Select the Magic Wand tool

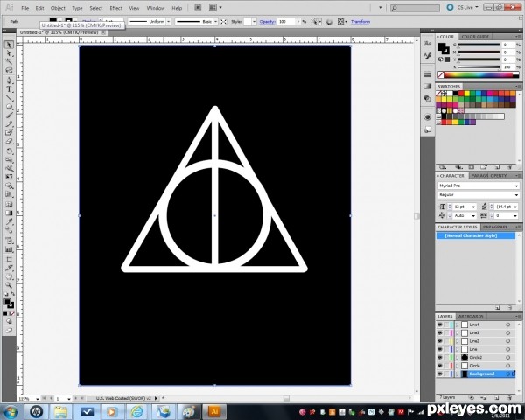pos(9,62)
